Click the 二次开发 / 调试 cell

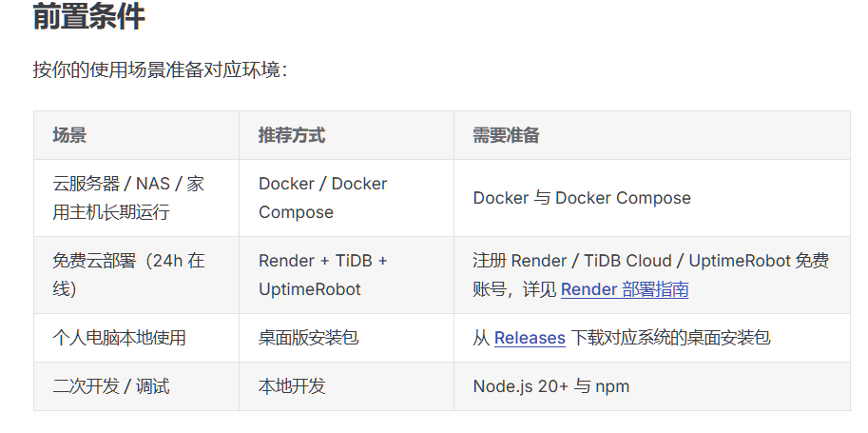[x=136, y=386]
